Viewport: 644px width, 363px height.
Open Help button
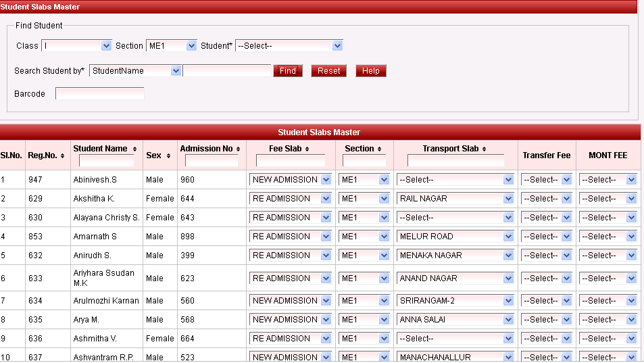(371, 71)
